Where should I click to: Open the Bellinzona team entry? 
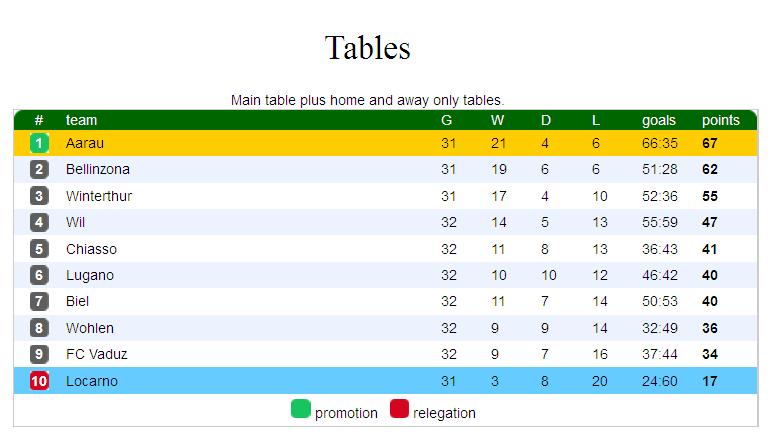click(x=97, y=170)
